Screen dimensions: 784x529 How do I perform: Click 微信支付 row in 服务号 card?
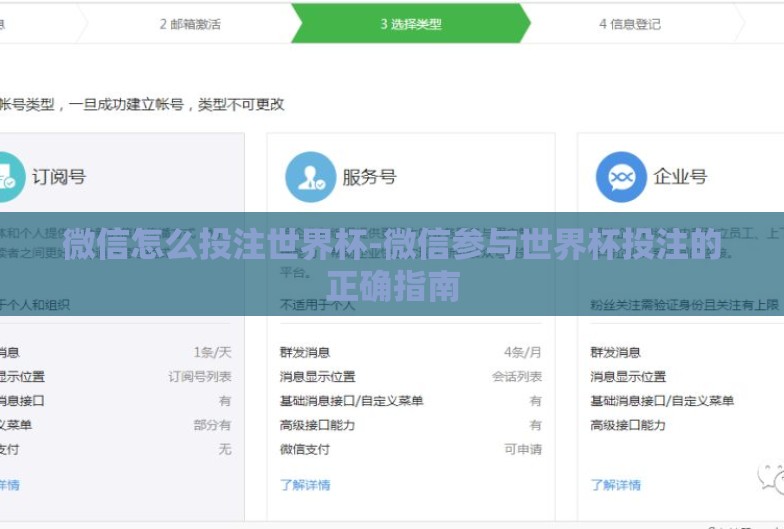(x=410, y=449)
